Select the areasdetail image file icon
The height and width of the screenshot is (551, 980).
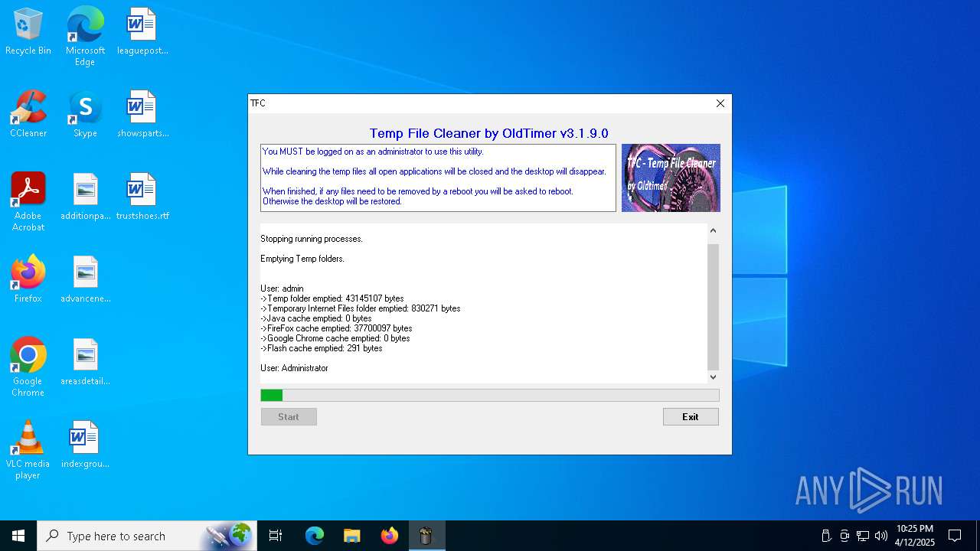click(85, 362)
